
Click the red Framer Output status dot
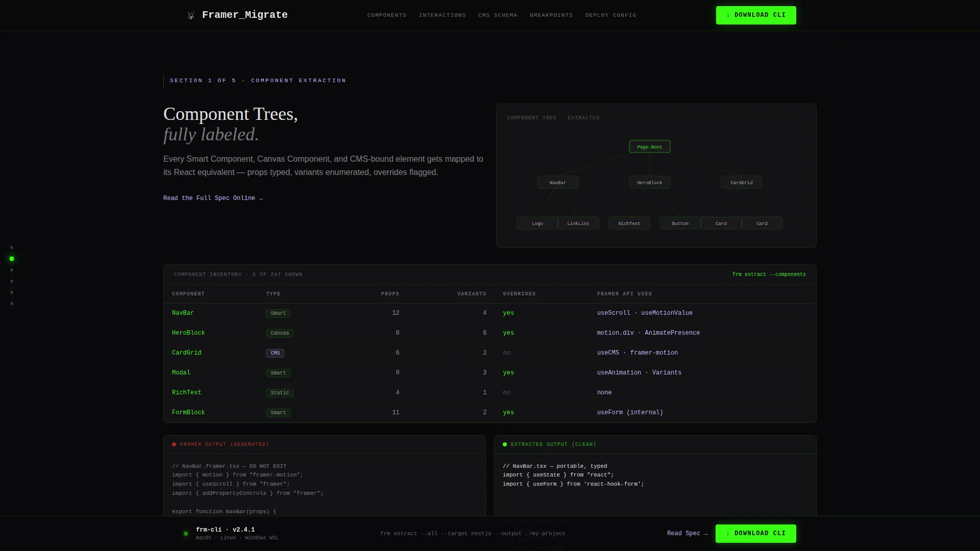[x=174, y=444]
